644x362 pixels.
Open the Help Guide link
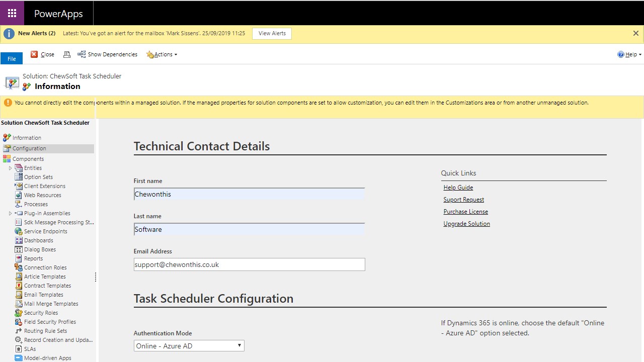pos(458,188)
